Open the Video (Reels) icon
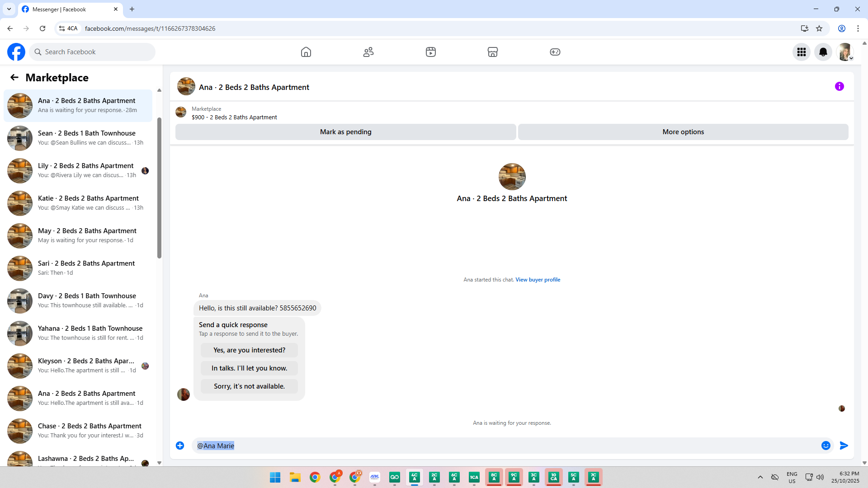 (430, 52)
